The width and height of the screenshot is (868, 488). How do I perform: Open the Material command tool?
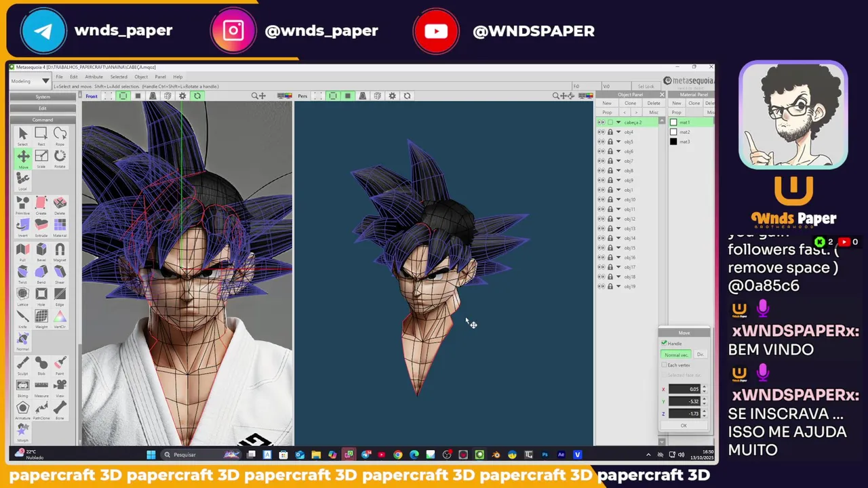coord(60,227)
